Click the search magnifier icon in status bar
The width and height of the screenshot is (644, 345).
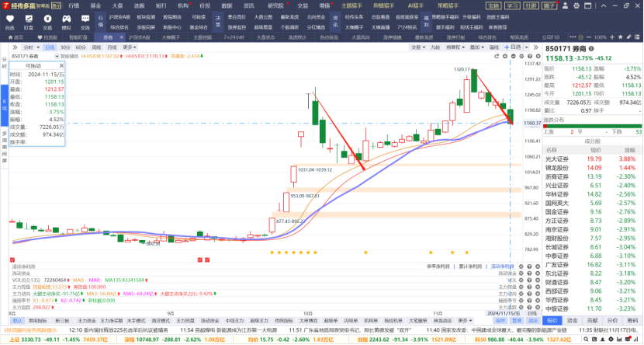coord(587,340)
